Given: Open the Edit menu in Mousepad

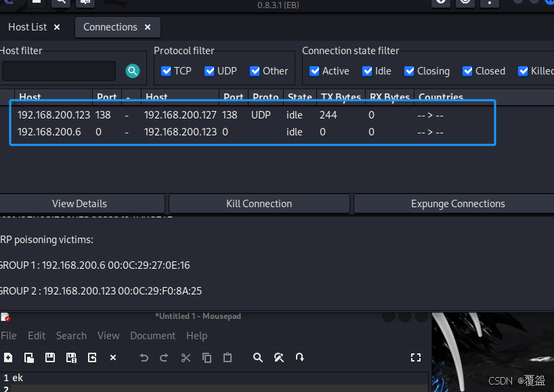Looking at the screenshot, I should (37, 336).
